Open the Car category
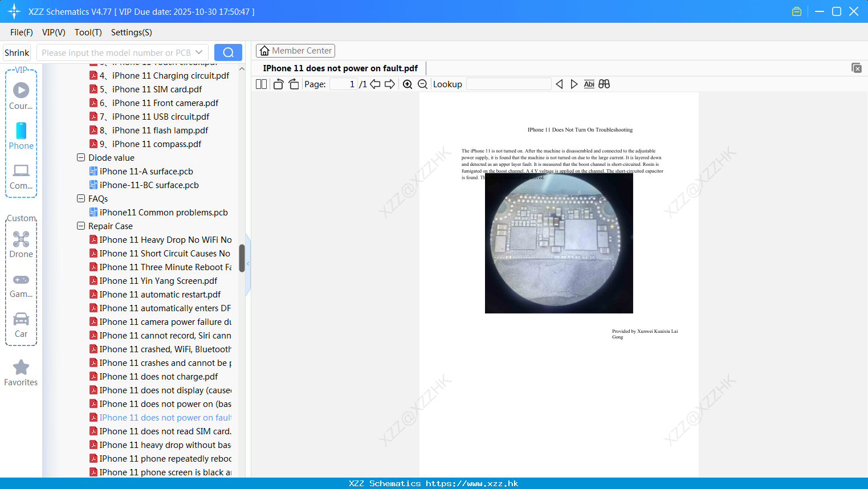This screenshot has height=489, width=868. point(21,325)
